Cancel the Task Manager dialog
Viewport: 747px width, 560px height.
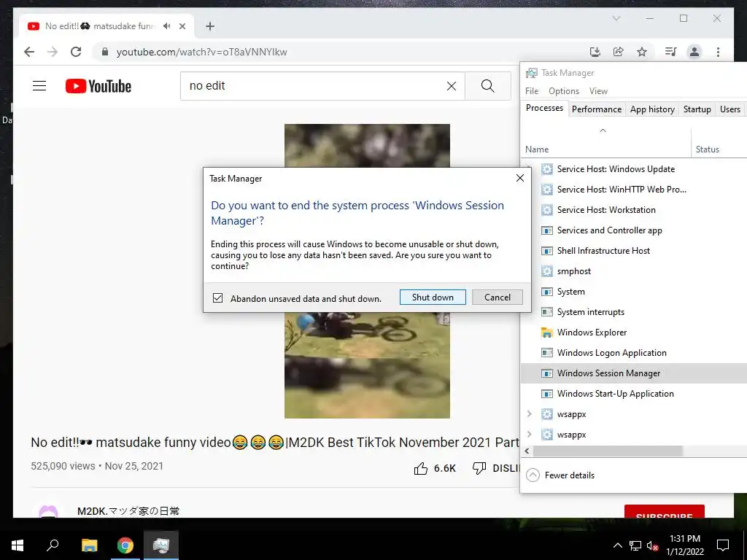tap(497, 297)
